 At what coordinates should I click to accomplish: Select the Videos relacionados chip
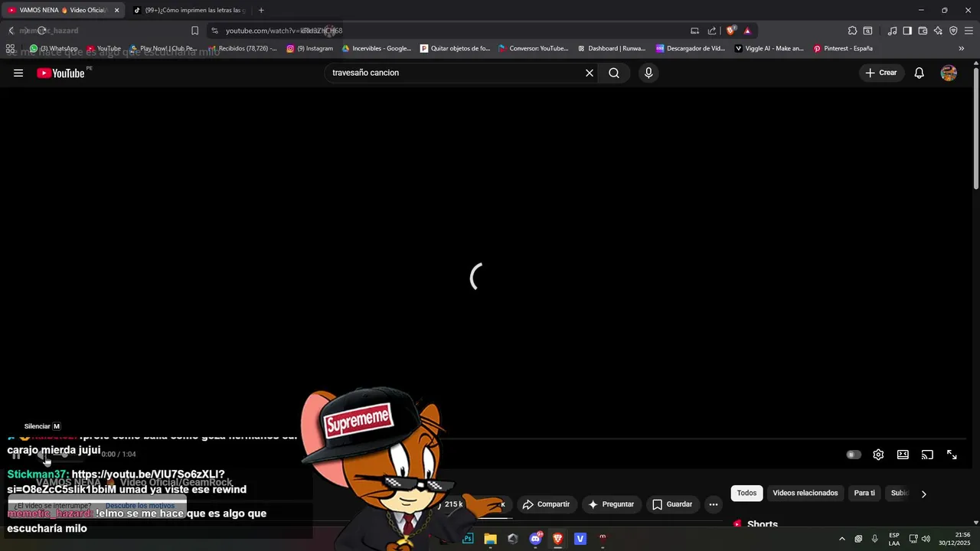coord(805,493)
